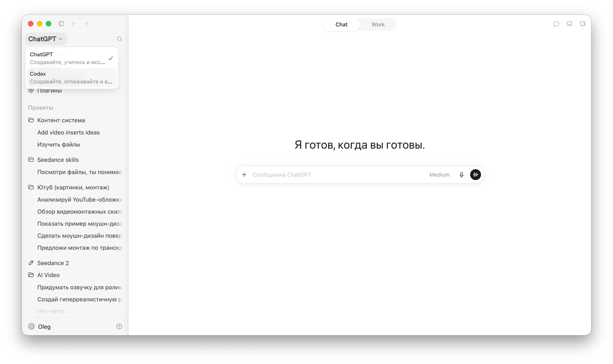Switch to the Work tab
The height and width of the screenshot is (364, 613).
coord(378,24)
